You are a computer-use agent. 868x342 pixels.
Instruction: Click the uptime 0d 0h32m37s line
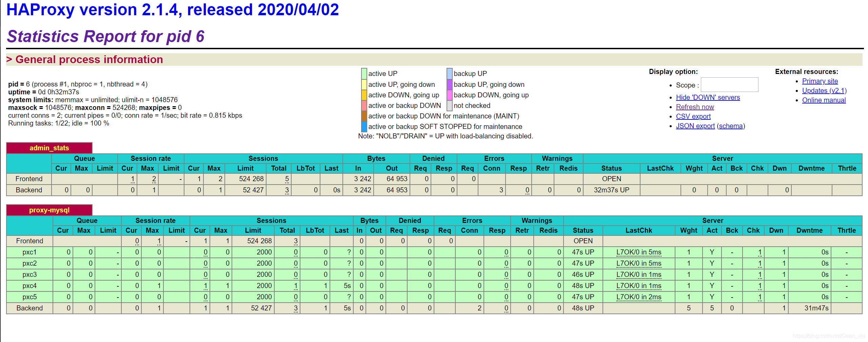[44, 92]
